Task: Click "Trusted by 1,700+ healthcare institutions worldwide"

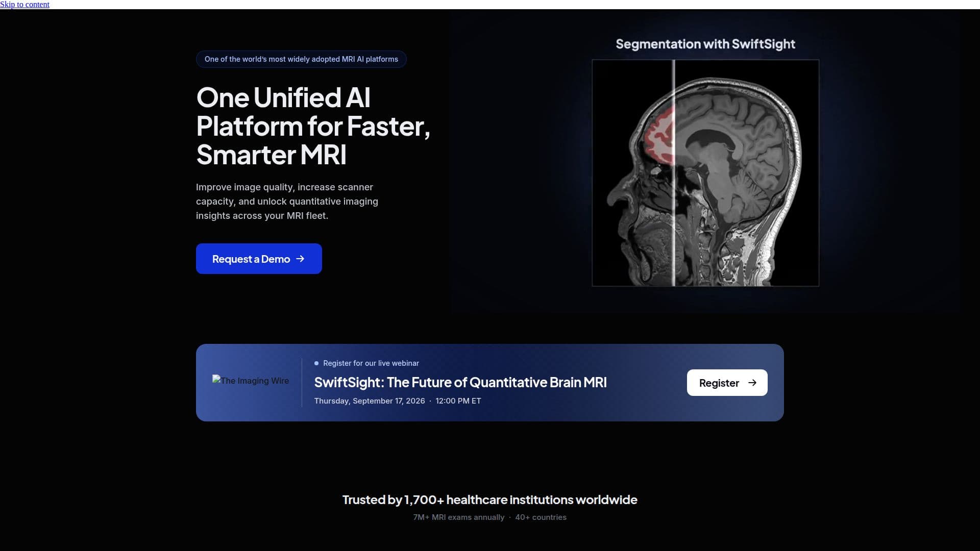Action: click(490, 499)
